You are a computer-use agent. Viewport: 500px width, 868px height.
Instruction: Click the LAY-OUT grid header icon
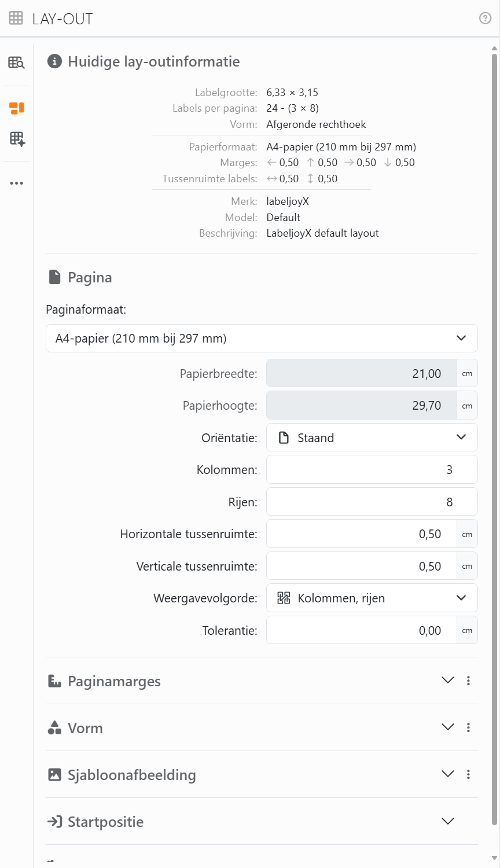point(16,19)
